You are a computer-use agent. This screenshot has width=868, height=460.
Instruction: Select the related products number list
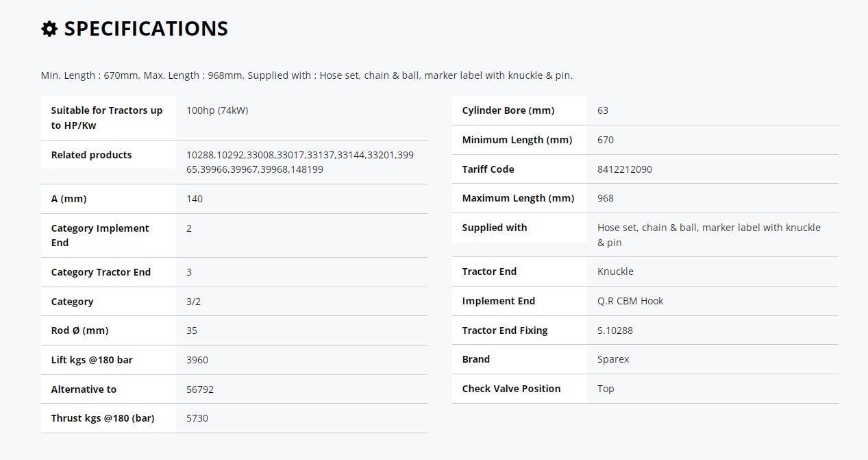coord(300,162)
